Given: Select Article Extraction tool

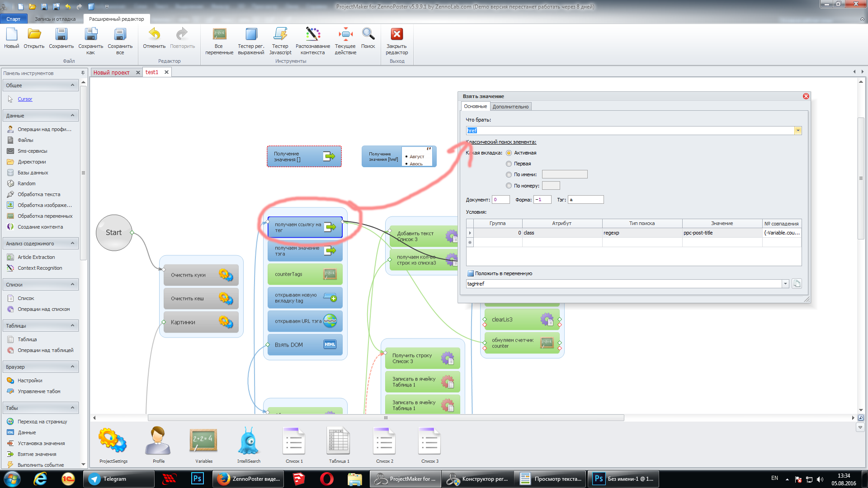Looking at the screenshot, I should click(x=36, y=257).
